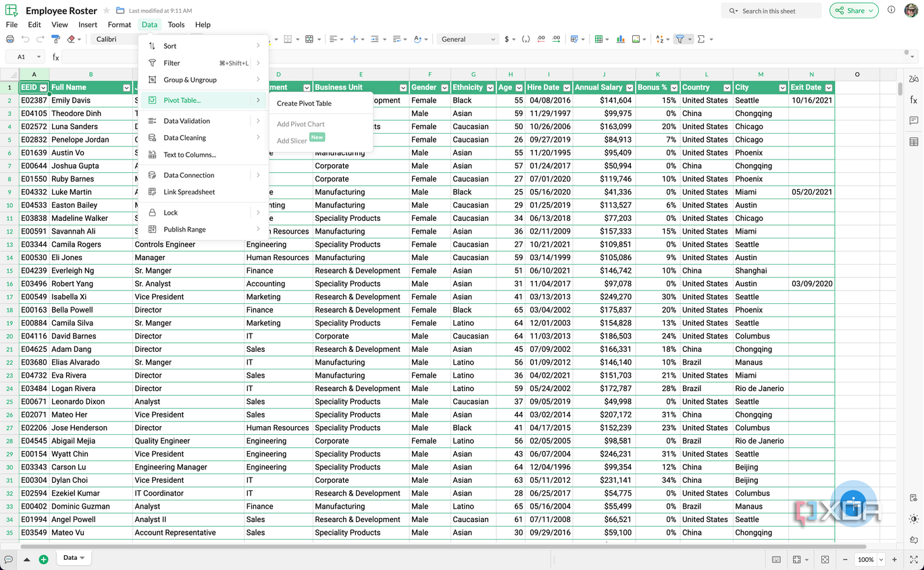
Task: Click cell containing Emily Davis
Action: [91, 100]
